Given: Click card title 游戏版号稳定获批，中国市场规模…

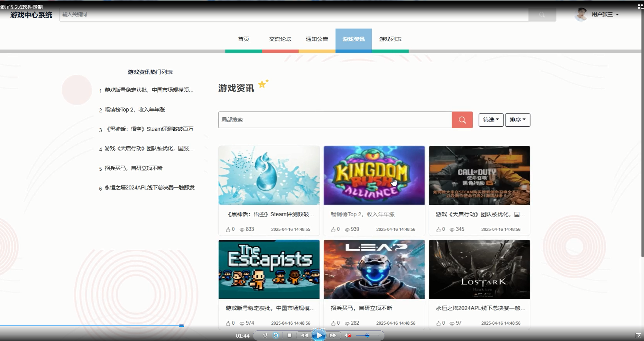Looking at the screenshot, I should tap(270, 308).
